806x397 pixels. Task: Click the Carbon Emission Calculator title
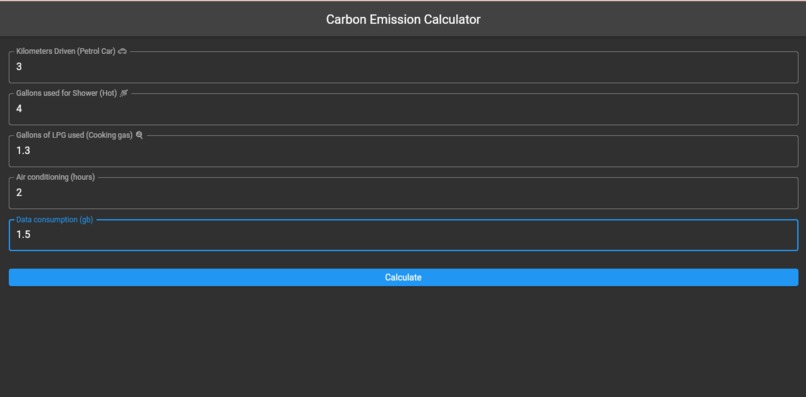point(403,20)
